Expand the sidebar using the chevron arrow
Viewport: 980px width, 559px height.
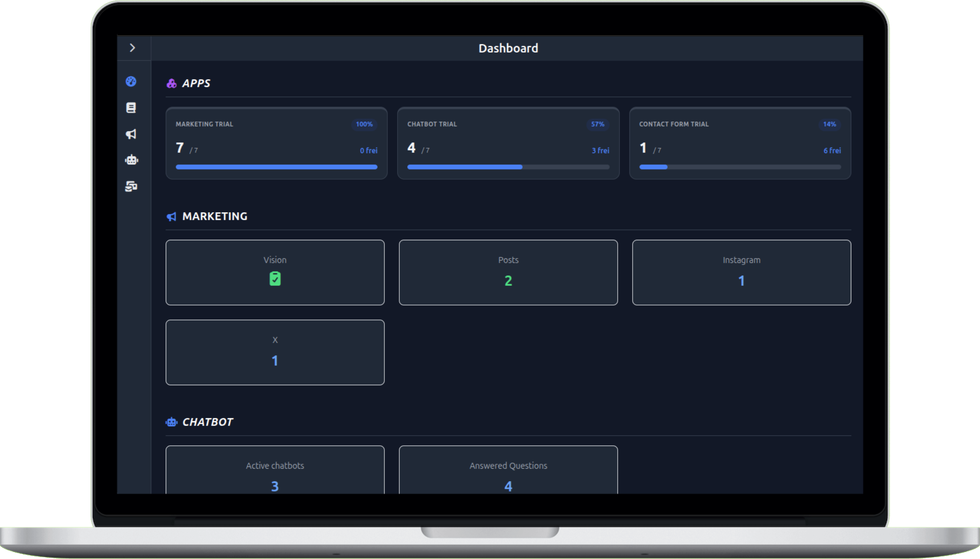(132, 48)
